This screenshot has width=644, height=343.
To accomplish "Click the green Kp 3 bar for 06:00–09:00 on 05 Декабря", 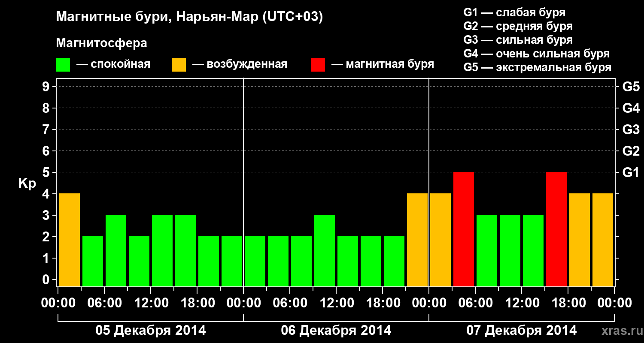I will (116, 250).
